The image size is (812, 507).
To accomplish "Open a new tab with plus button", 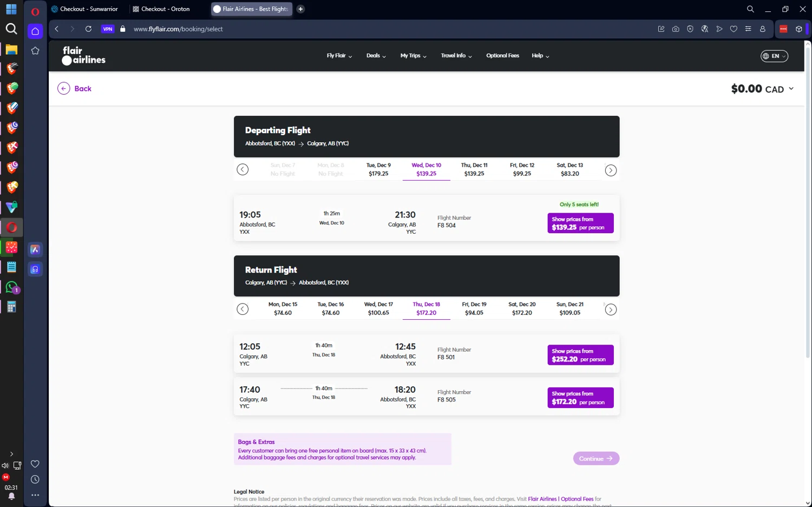I will point(300,9).
